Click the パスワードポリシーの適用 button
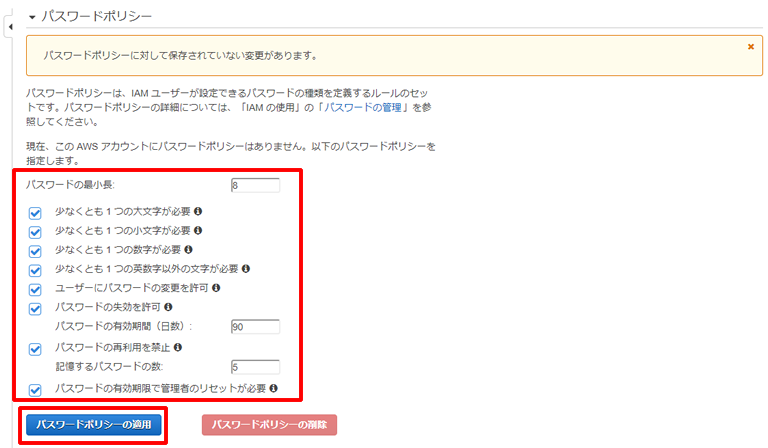This screenshot has height=448, width=768. [x=94, y=424]
